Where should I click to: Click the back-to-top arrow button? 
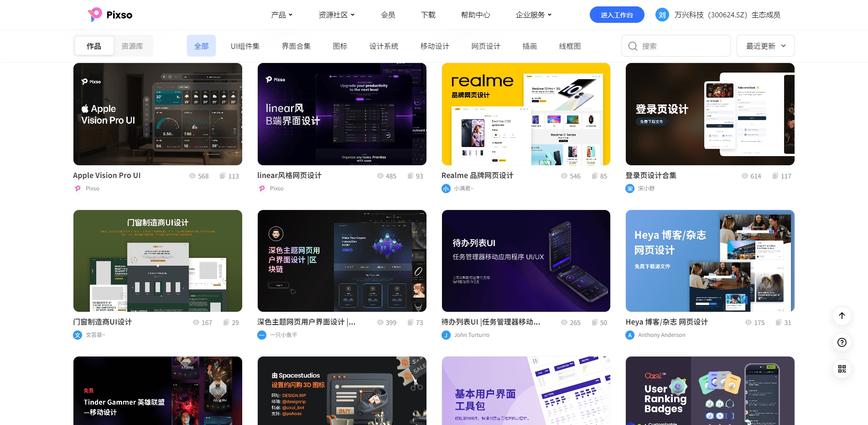pos(842,315)
